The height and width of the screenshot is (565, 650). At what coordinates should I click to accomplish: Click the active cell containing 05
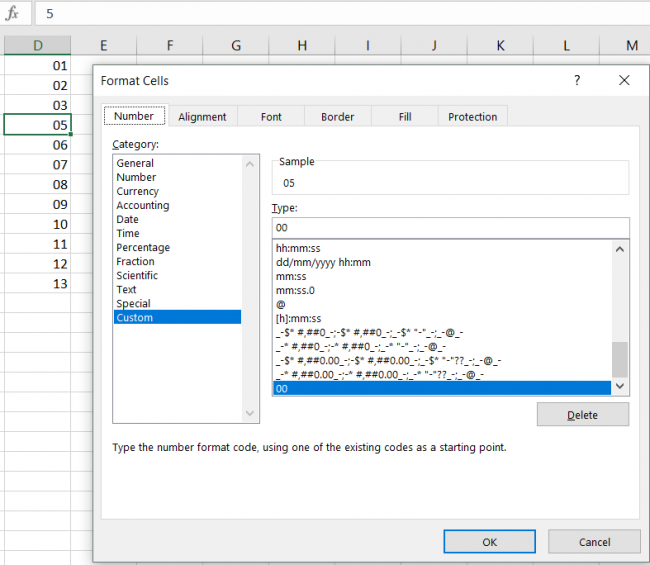click(38, 125)
